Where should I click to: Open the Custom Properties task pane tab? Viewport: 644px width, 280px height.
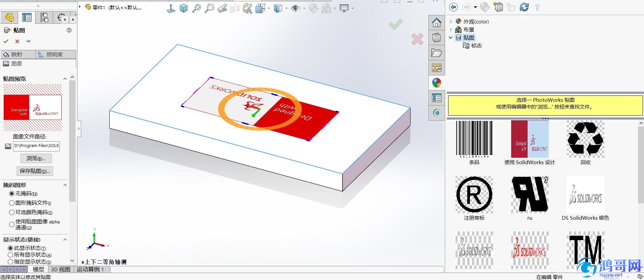pos(436,98)
